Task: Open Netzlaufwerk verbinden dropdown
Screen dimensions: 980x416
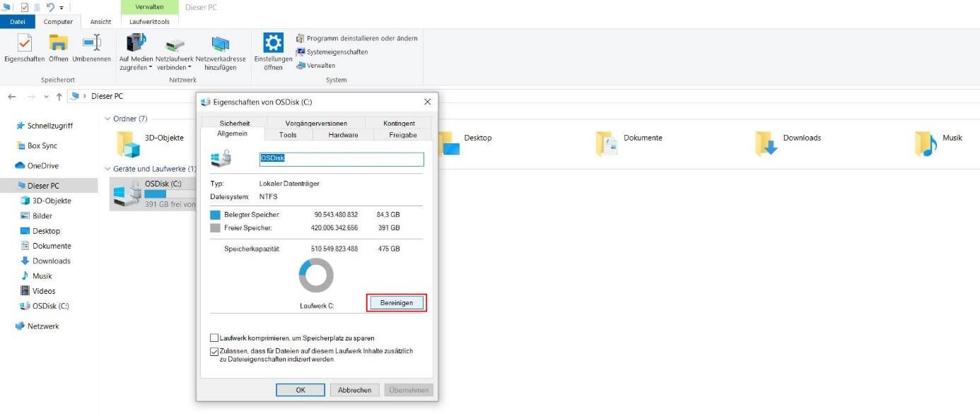Action: [174, 52]
